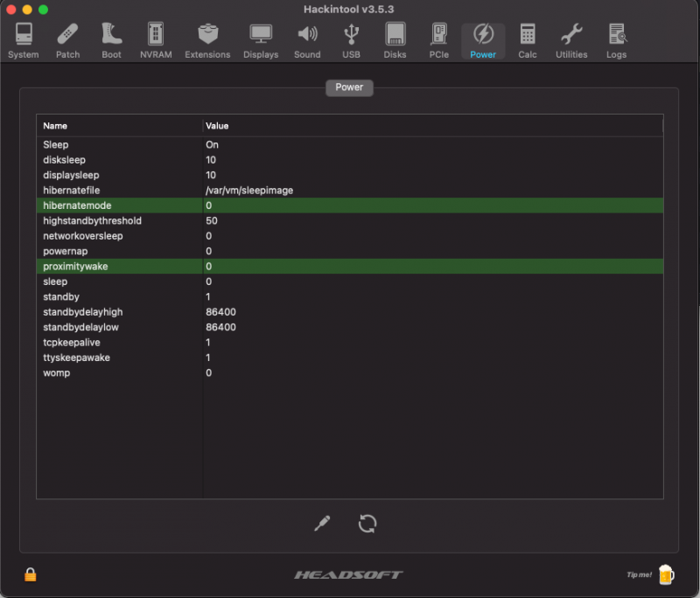This screenshot has height=598, width=700.
Task: Select the standbydelaylow row
Action: (349, 327)
